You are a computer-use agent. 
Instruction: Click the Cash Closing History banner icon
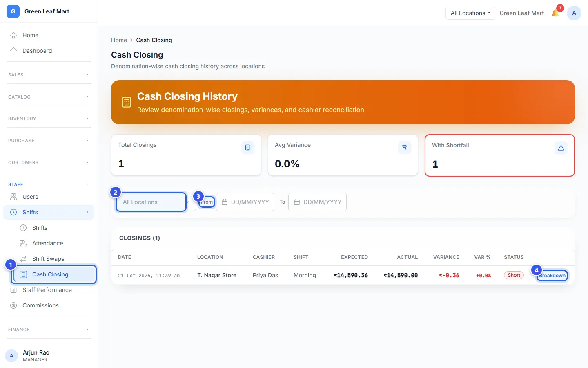tap(127, 102)
